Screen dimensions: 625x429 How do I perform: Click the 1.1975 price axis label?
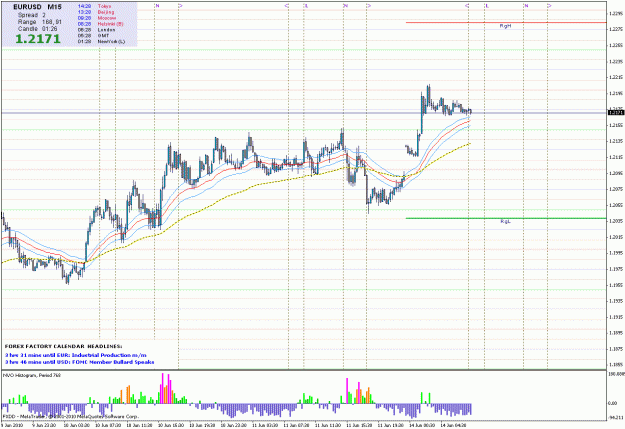pos(616,269)
